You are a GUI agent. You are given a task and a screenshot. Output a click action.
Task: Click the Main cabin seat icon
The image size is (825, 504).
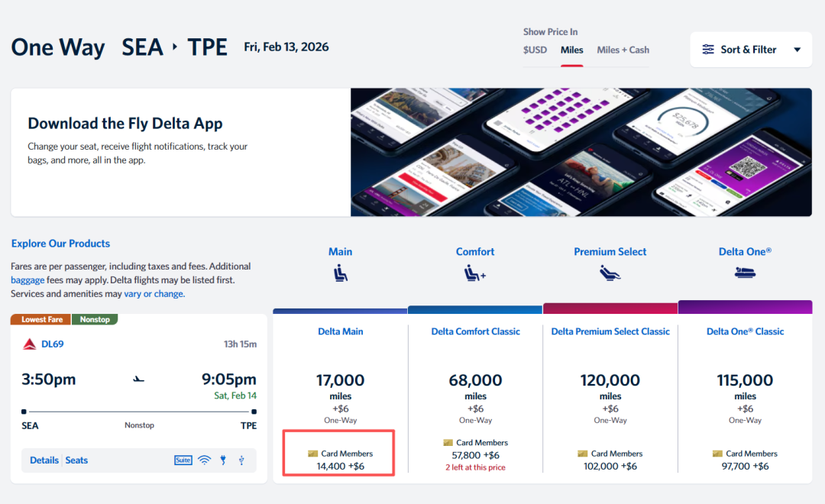pyautogui.click(x=341, y=273)
